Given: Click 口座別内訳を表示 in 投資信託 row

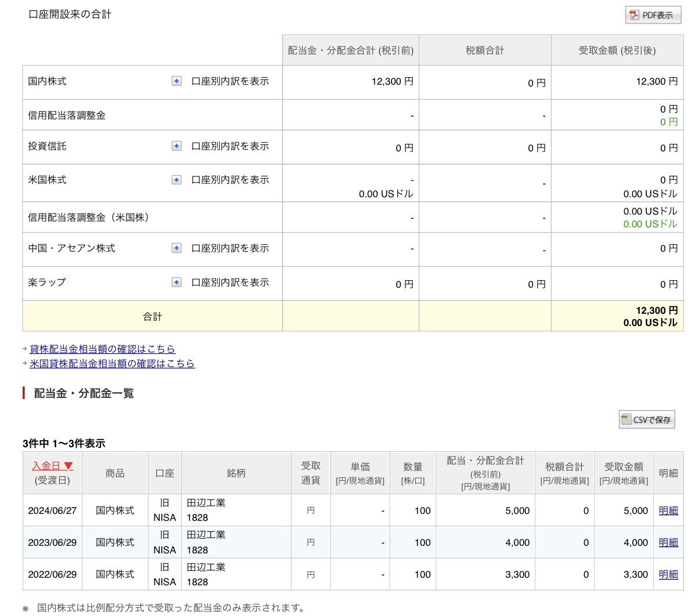Looking at the screenshot, I should 230,146.
